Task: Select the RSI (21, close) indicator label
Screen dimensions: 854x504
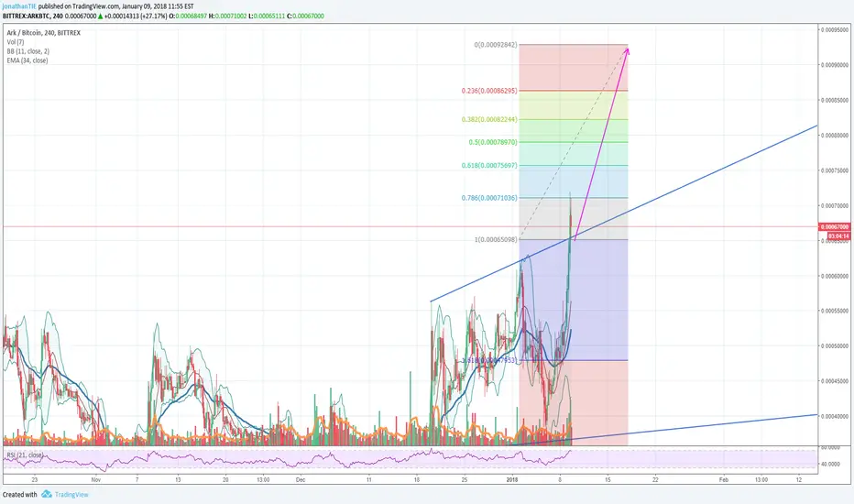Action: [x=25, y=455]
